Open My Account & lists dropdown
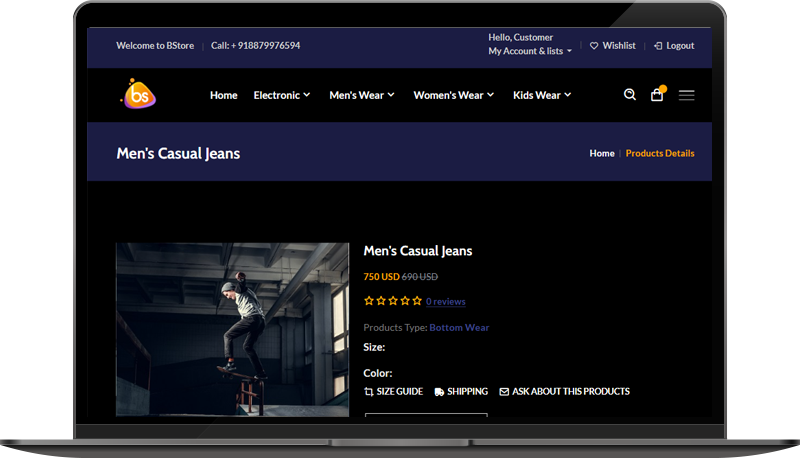The image size is (800, 458). (530, 51)
